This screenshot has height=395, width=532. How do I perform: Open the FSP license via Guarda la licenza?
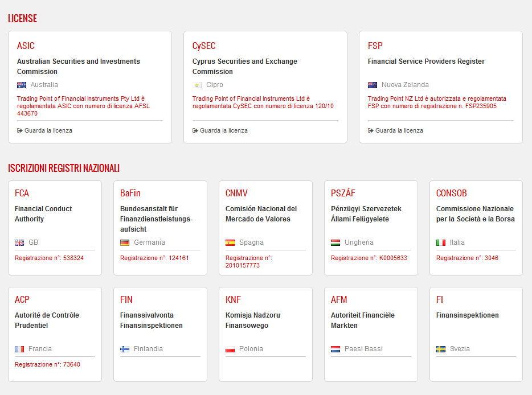[x=396, y=130]
